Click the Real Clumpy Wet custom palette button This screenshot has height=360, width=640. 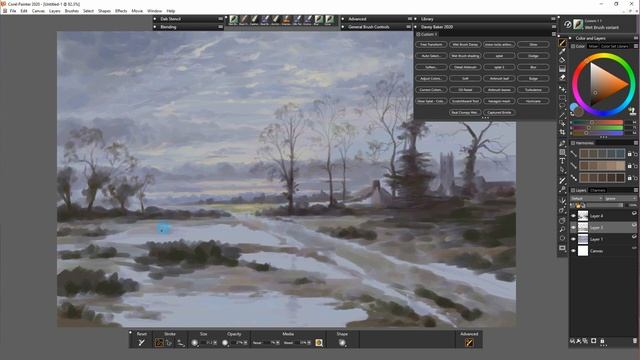tap(465, 112)
